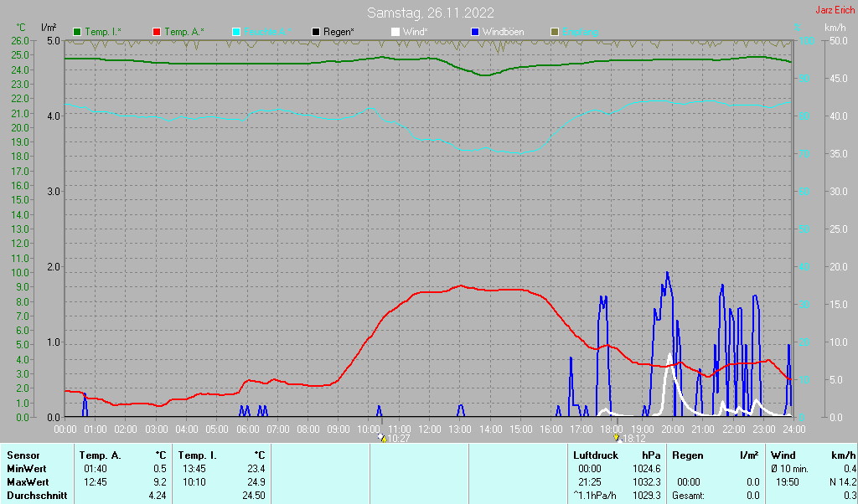The height and width of the screenshot is (504, 858).
Task: Click the Durchschnitt row label
Action: tap(35, 496)
